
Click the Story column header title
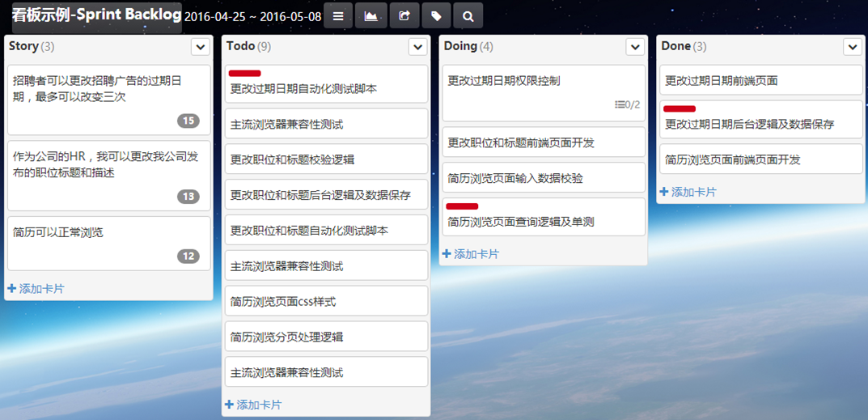(23, 47)
